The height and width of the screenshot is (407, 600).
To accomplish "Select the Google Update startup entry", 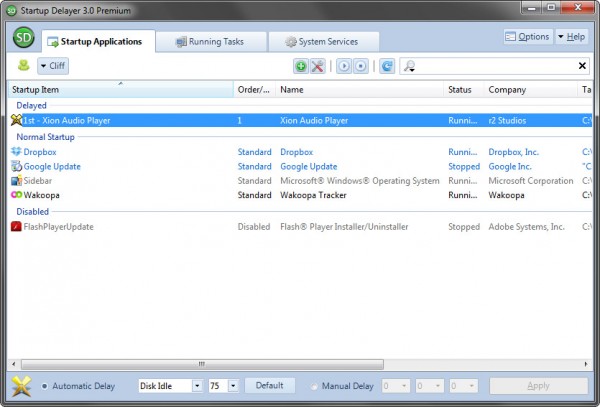I will [52, 166].
